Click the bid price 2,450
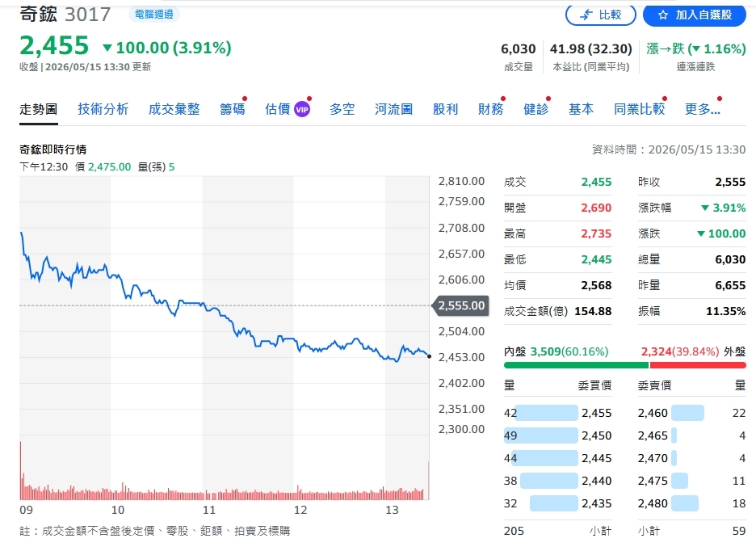The image size is (756, 551). click(596, 435)
